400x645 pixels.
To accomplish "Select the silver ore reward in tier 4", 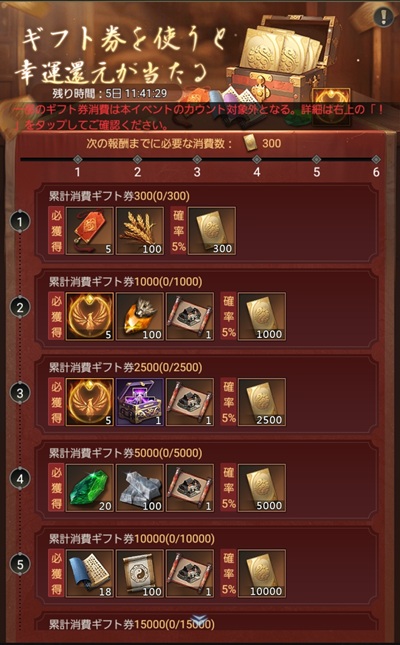I will point(140,488).
